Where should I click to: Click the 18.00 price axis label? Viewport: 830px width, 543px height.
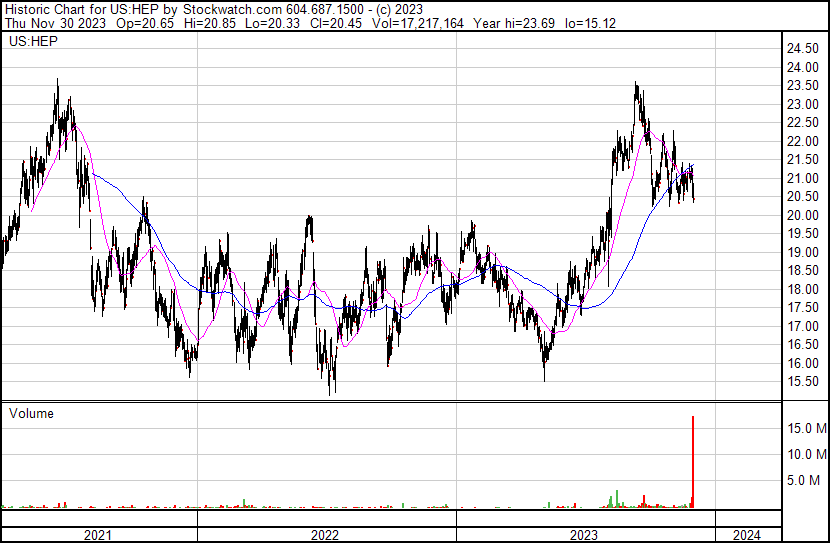(x=803, y=289)
